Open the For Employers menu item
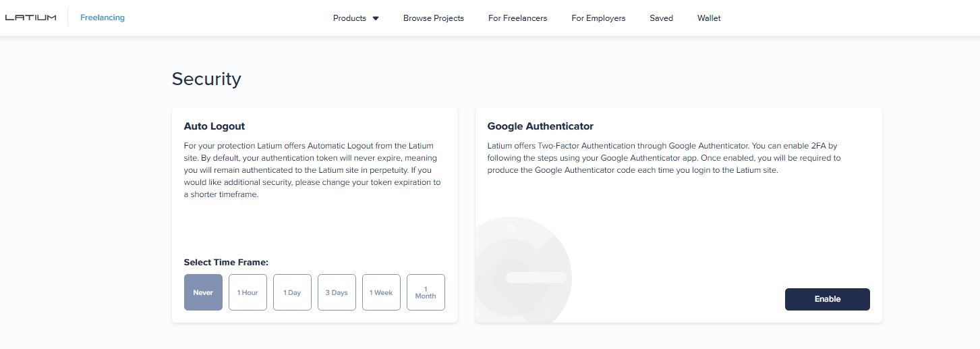980x349 pixels. pos(598,18)
